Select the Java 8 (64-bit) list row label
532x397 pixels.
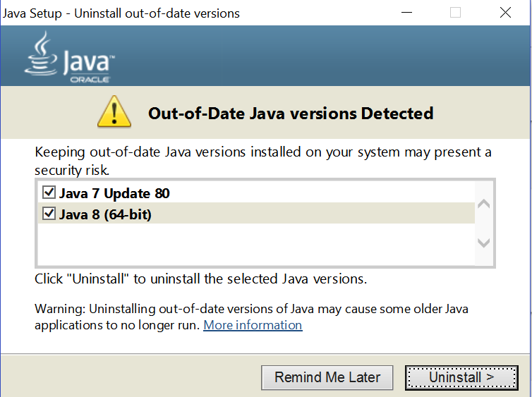click(105, 214)
